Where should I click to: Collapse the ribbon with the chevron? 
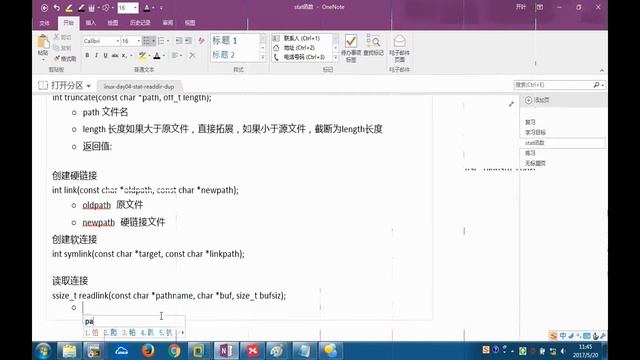tap(602, 70)
